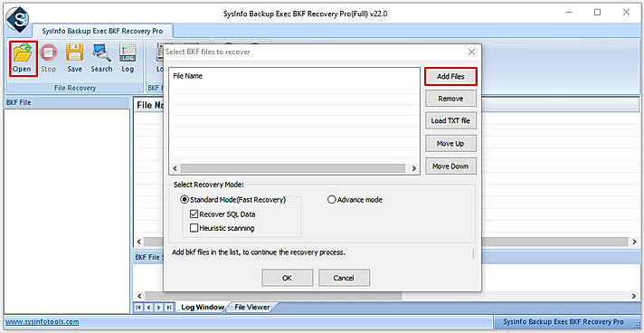Click the Add Files button
The height and width of the screenshot is (333, 644).
click(450, 77)
